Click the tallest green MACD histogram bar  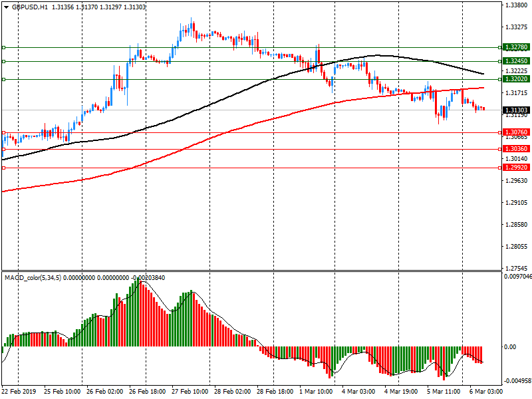click(x=140, y=314)
